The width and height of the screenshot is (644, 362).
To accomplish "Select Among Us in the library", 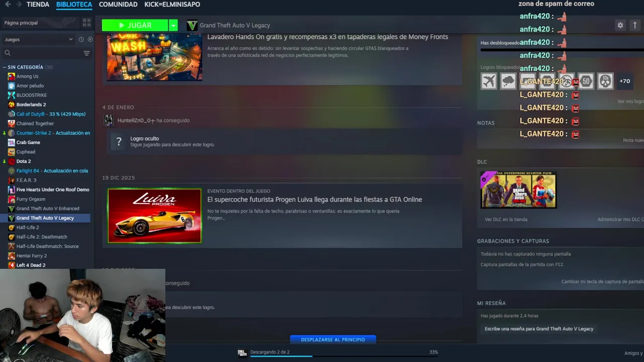I will [x=27, y=76].
